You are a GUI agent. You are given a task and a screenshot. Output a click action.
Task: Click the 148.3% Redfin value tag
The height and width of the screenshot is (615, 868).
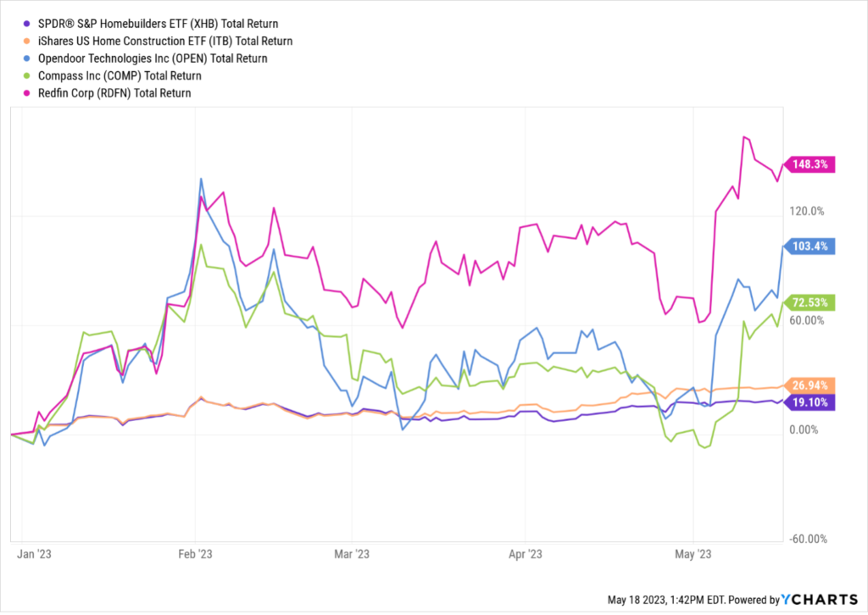point(813,164)
